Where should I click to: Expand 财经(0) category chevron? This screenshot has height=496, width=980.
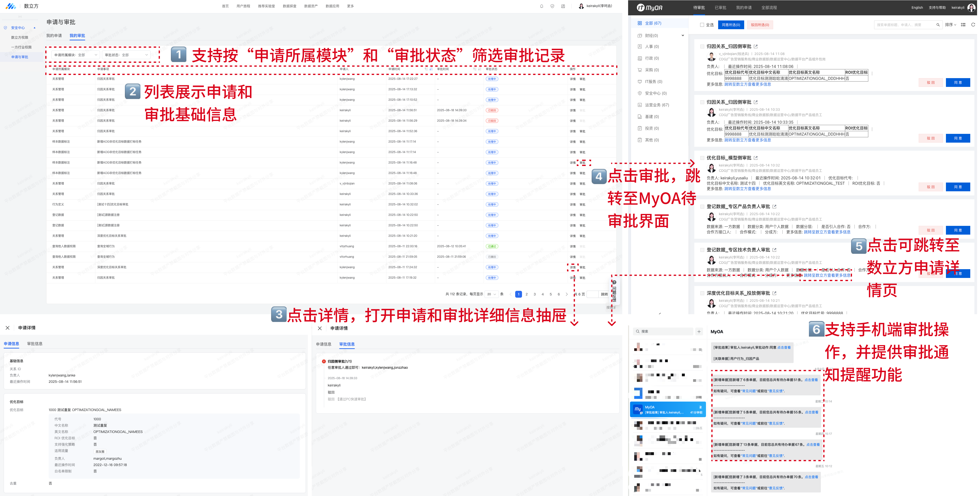click(683, 35)
